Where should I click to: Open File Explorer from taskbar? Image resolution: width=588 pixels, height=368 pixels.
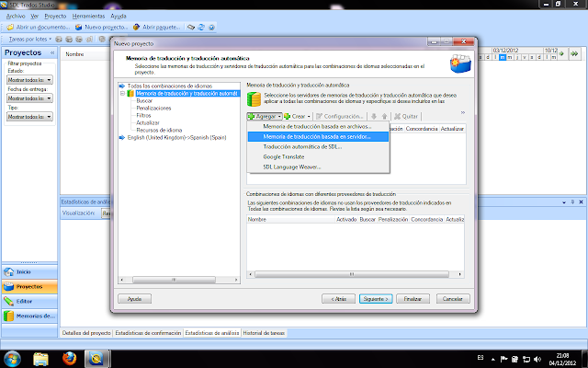[x=40, y=359]
